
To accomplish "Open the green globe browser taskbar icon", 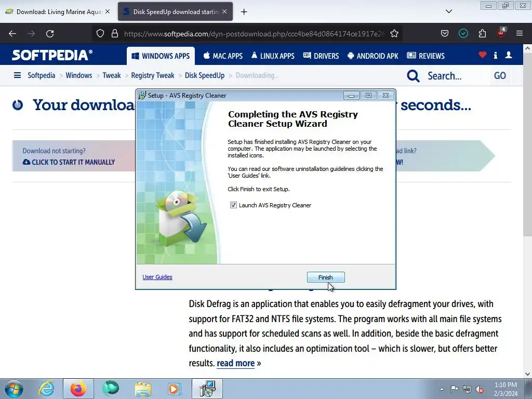I will click(111, 389).
